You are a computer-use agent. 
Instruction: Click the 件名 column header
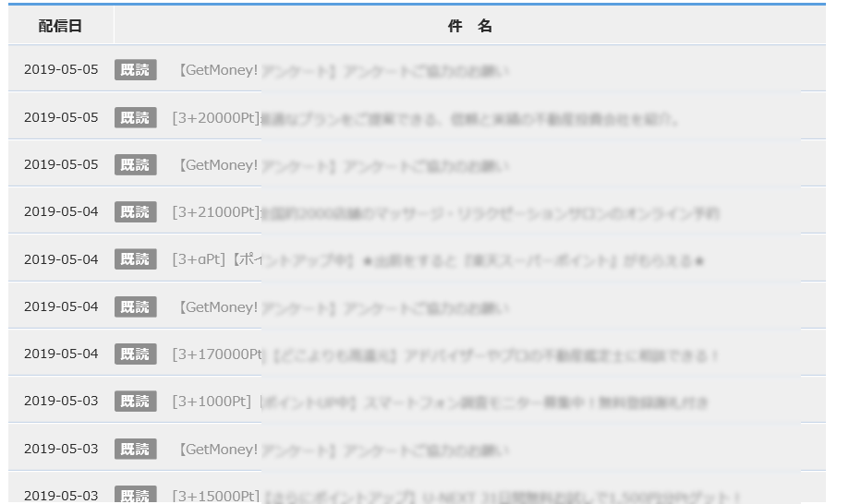469,26
